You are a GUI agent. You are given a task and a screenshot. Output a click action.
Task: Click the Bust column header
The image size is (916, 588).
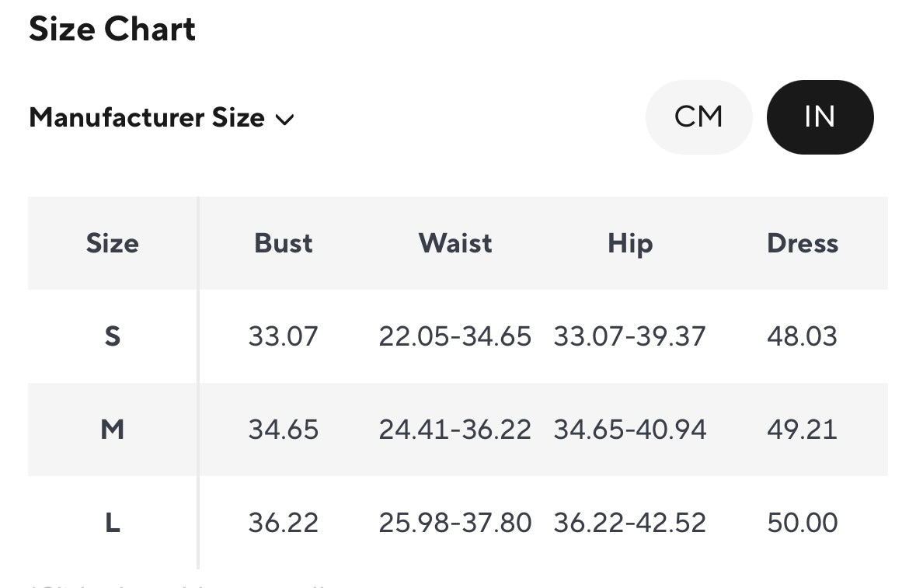pyautogui.click(x=284, y=243)
